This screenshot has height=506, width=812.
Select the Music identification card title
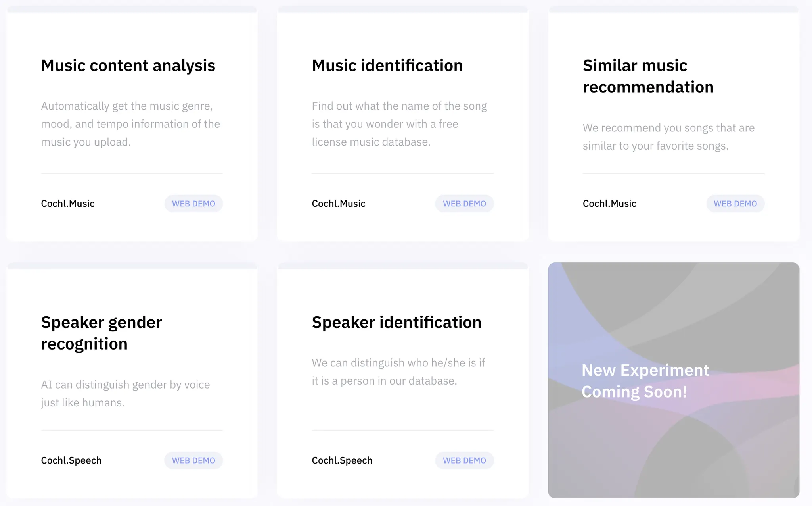point(387,65)
